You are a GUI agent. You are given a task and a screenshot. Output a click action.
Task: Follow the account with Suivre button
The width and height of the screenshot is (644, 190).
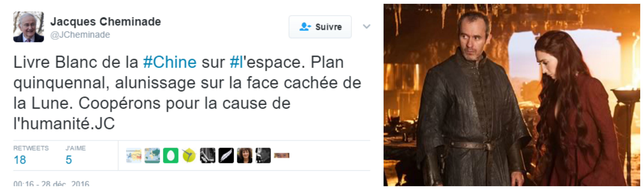click(320, 27)
